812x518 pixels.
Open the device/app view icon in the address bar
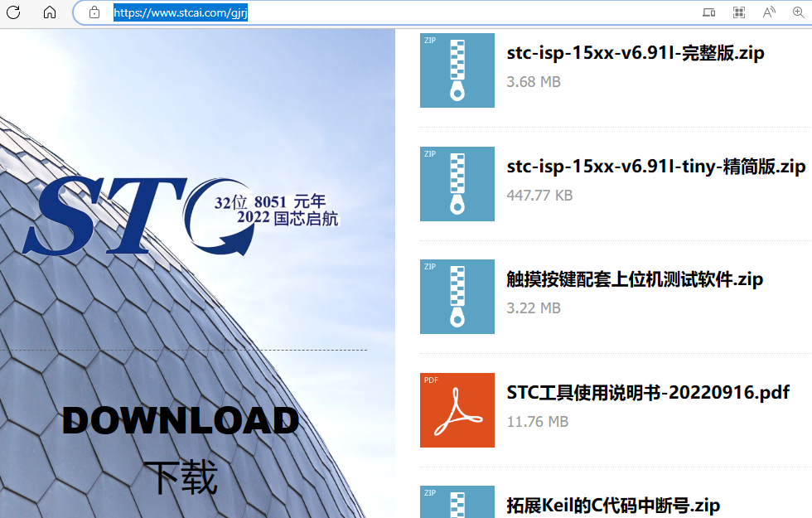709,12
